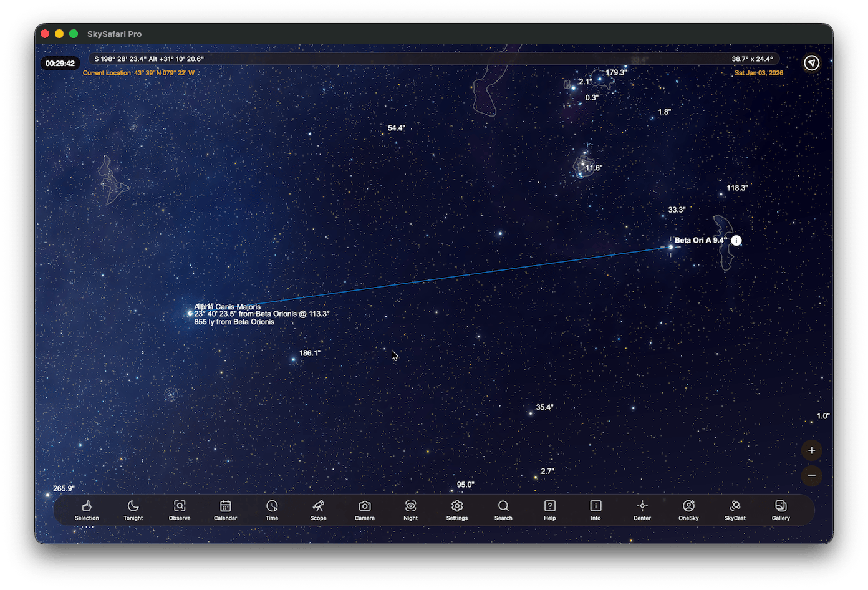Screen dimensions: 868x590
Task: Select the double star labeled 35.4"
Action: [x=531, y=413]
